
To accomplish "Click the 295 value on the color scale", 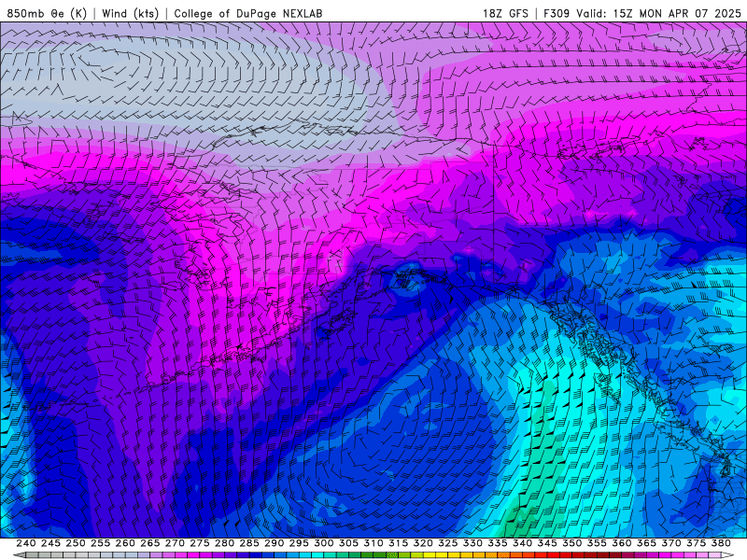I will (299, 543).
